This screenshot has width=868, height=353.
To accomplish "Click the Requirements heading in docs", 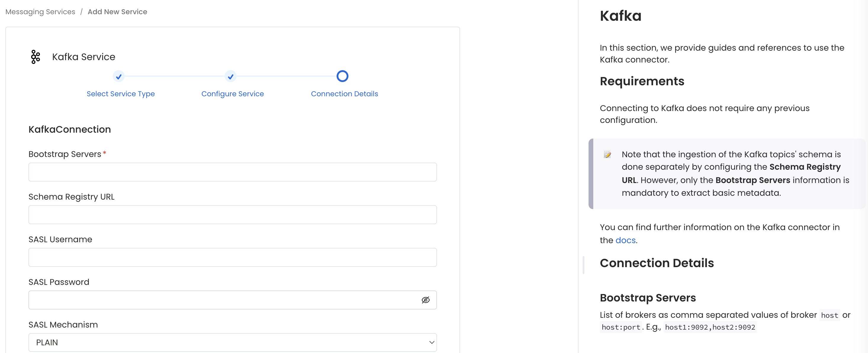I will pyautogui.click(x=642, y=81).
